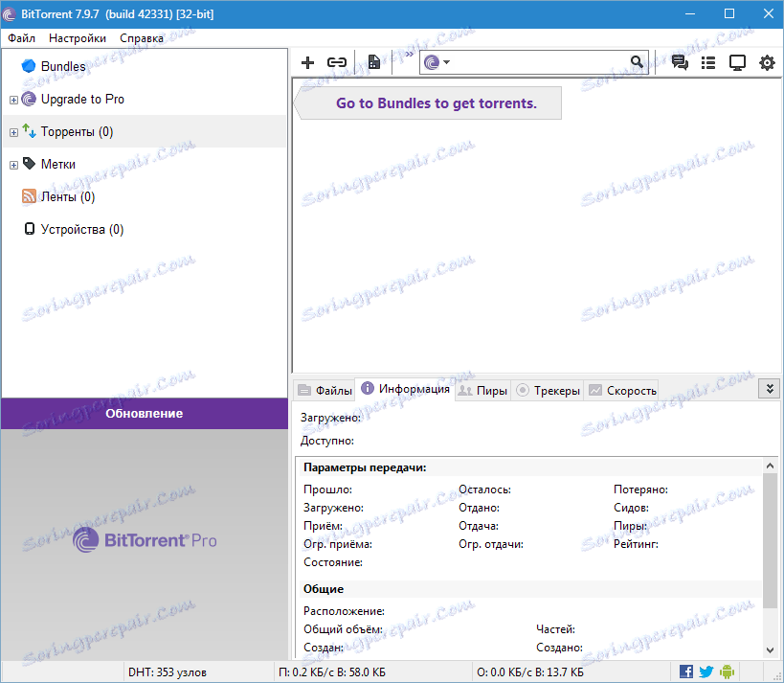The height and width of the screenshot is (683, 784).
Task: Select Bundles in sidebar
Action: [63, 66]
